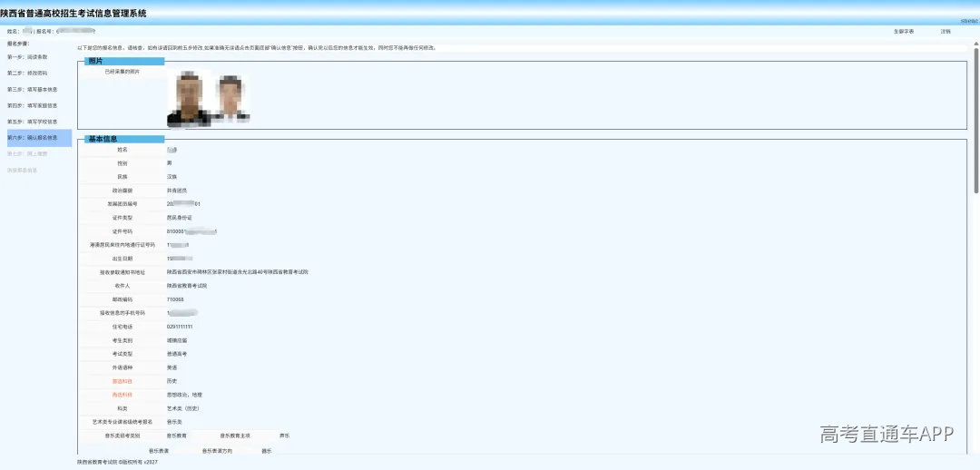Click the ethnicity value 汉族
The image size is (980, 470).
click(171, 177)
